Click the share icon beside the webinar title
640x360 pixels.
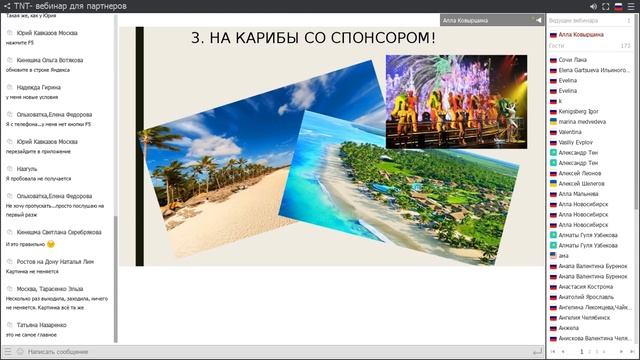point(7,6)
